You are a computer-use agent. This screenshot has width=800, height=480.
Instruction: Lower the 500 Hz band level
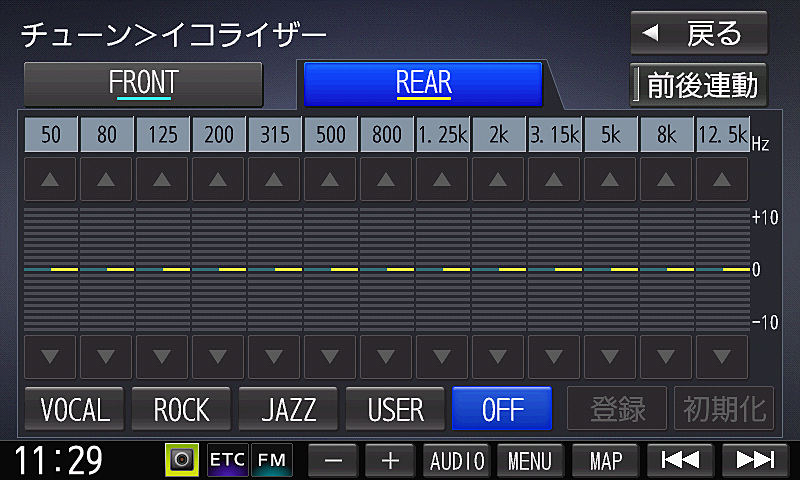(x=330, y=357)
